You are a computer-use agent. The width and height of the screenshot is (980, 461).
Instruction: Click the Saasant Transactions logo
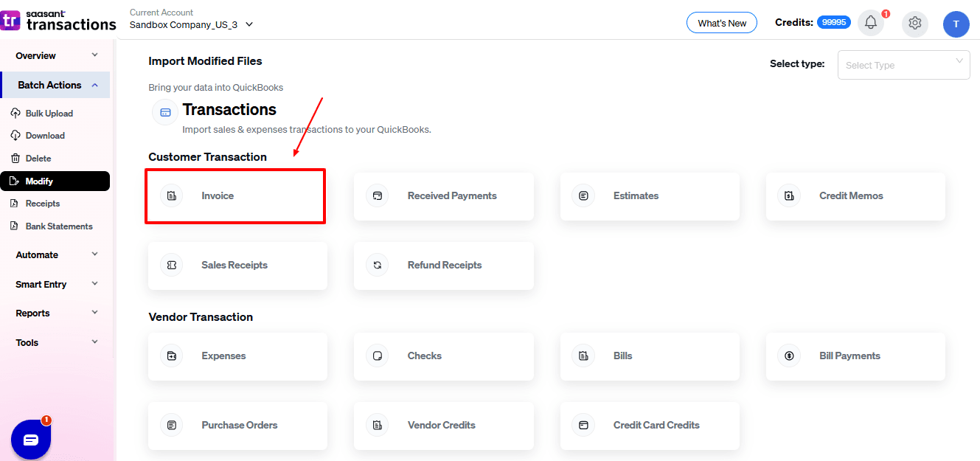[x=59, y=20]
